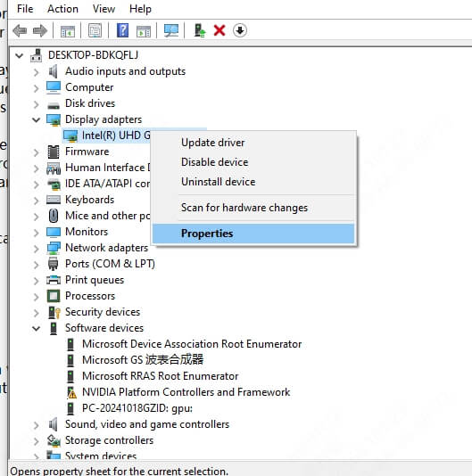The image size is (472, 476).
Task: Collapse the Software devices category
Action: (37, 328)
